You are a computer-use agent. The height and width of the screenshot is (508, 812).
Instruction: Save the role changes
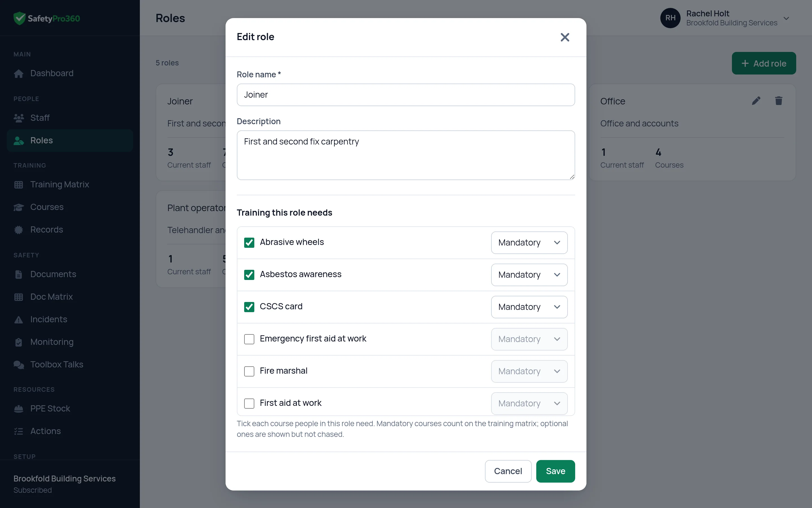click(x=555, y=471)
